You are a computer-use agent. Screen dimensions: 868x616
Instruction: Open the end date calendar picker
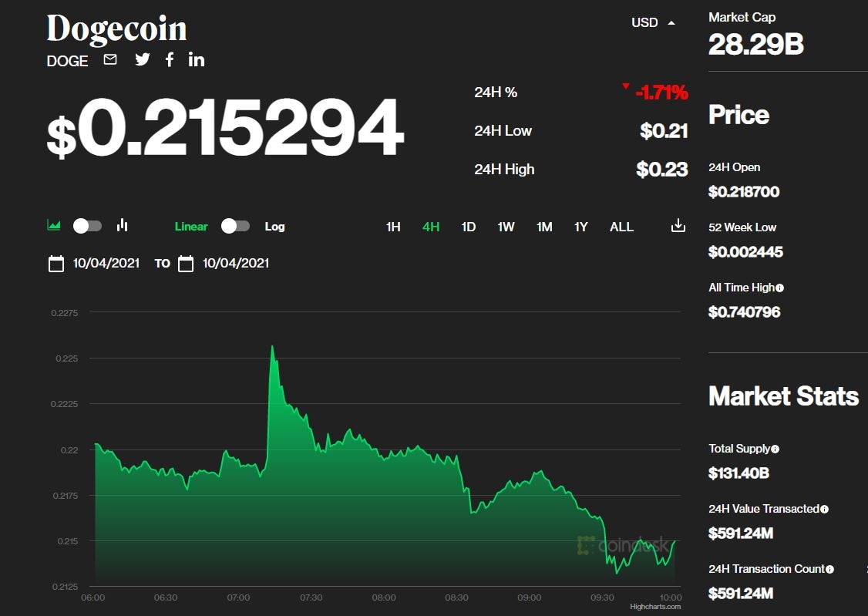pyautogui.click(x=186, y=263)
